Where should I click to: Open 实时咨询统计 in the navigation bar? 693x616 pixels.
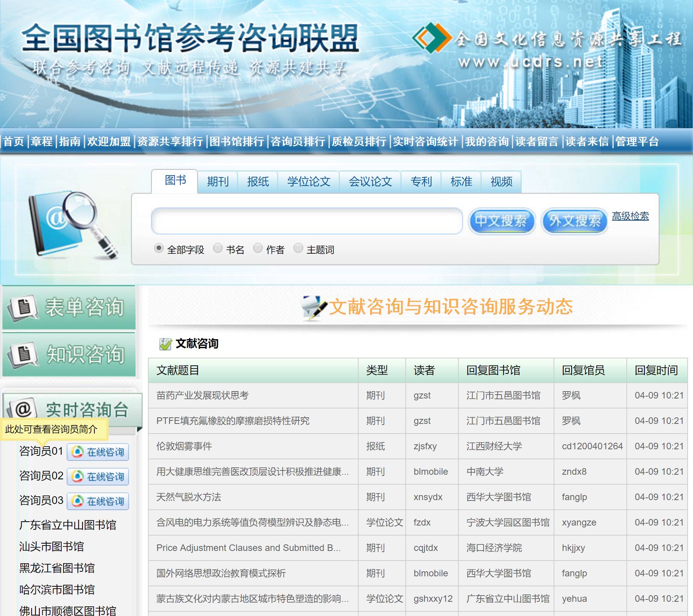[x=426, y=141]
